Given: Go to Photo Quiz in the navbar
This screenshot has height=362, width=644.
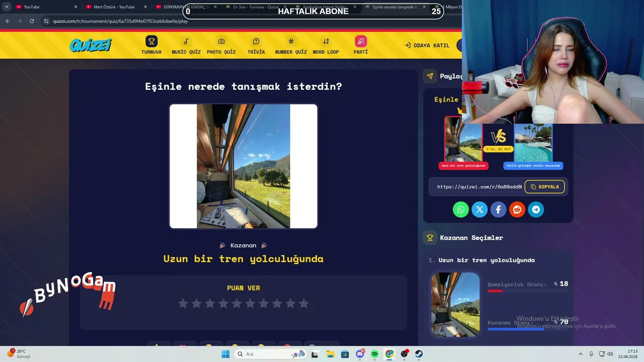Looking at the screenshot, I should 221,45.
